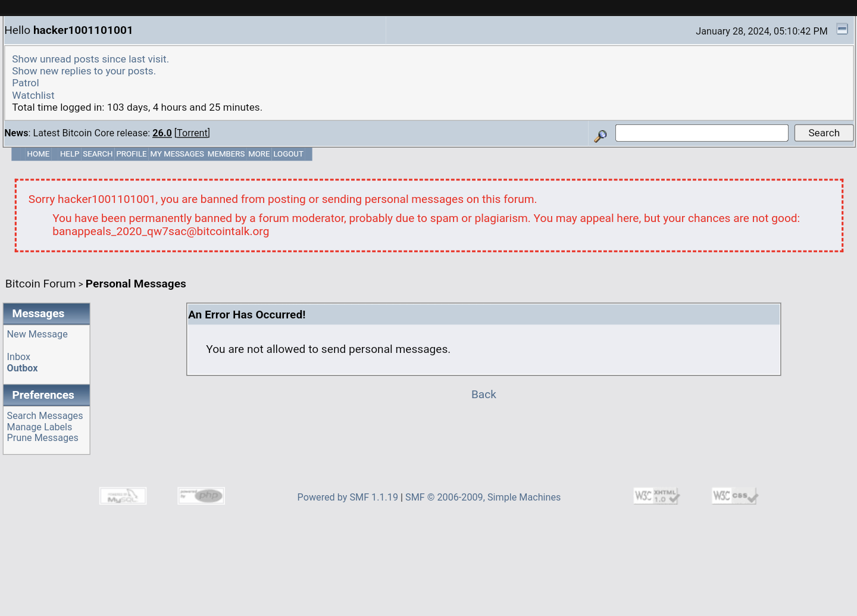The height and width of the screenshot is (616, 857).
Task: Click the username hacker1001101001 in greeting
Action: [x=83, y=30]
